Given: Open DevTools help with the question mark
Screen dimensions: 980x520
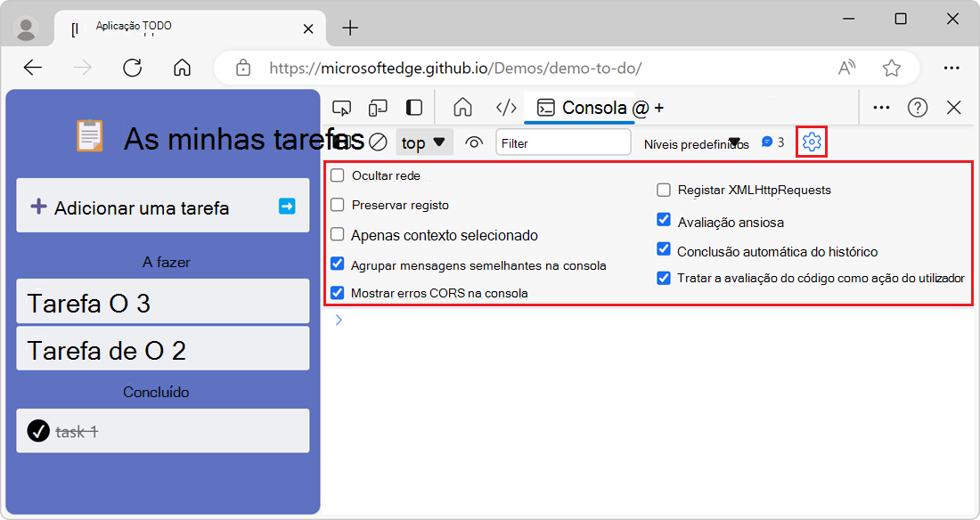Looking at the screenshot, I should point(917,107).
